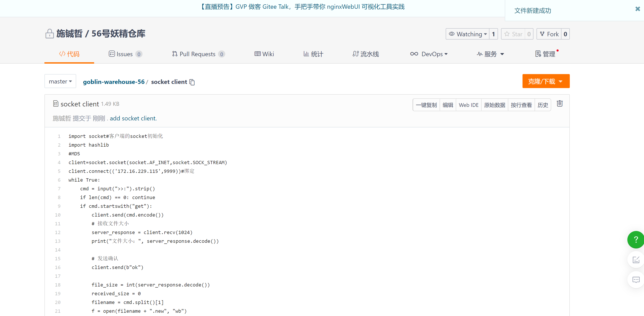
Task: Copy file path using clipboard icon
Action: pyautogui.click(x=192, y=82)
